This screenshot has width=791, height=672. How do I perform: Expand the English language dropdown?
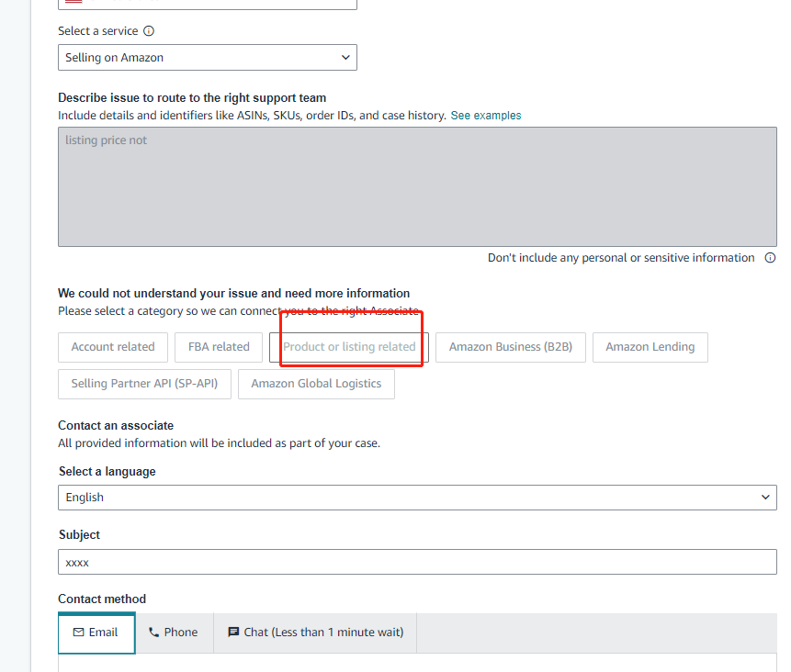pyautogui.click(x=417, y=498)
